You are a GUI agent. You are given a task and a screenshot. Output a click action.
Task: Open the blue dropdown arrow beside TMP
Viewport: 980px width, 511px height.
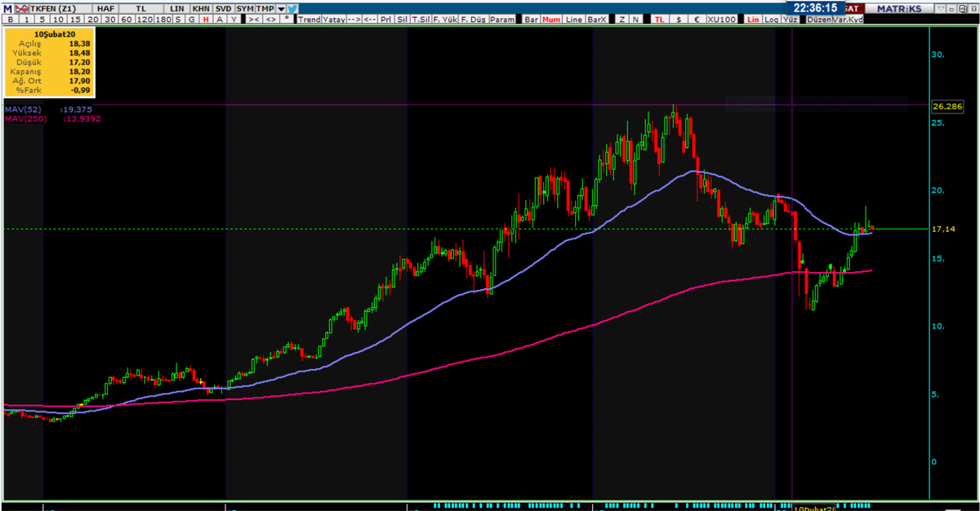(281, 8)
